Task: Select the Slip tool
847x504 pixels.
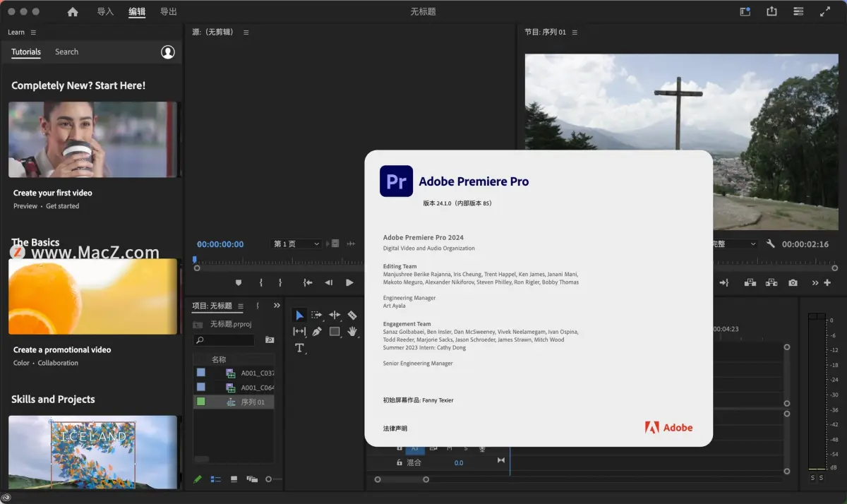Action: coord(299,331)
